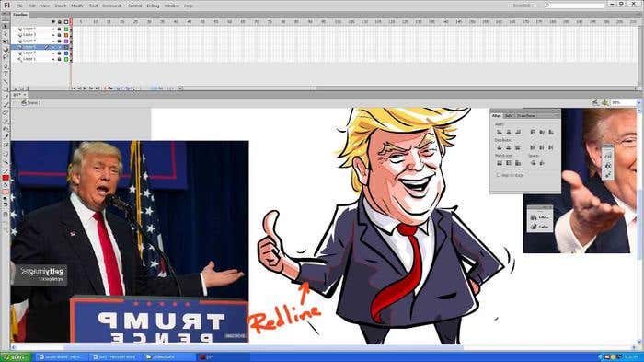Select the Brush tool

tap(6, 106)
